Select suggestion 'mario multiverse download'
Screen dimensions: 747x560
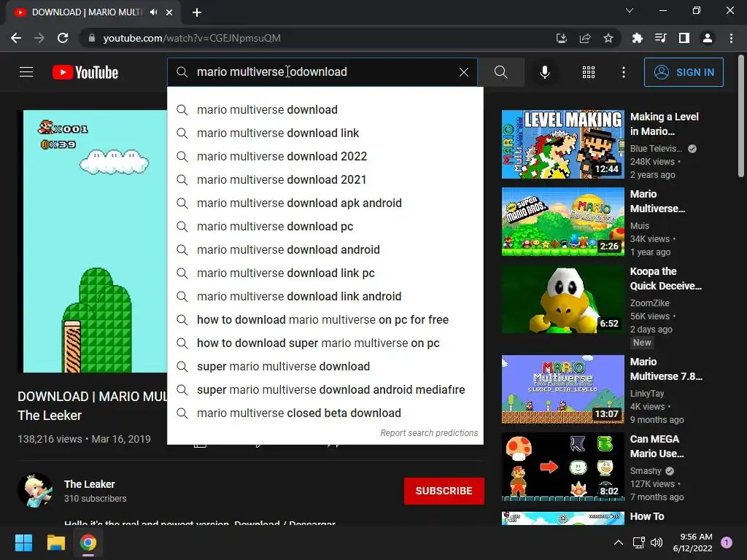(x=325, y=109)
